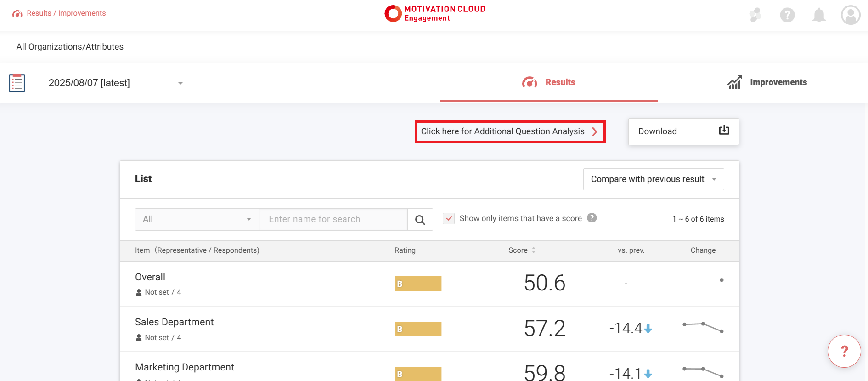Open the help question mark in header
The width and height of the screenshot is (868, 381).
[787, 15]
